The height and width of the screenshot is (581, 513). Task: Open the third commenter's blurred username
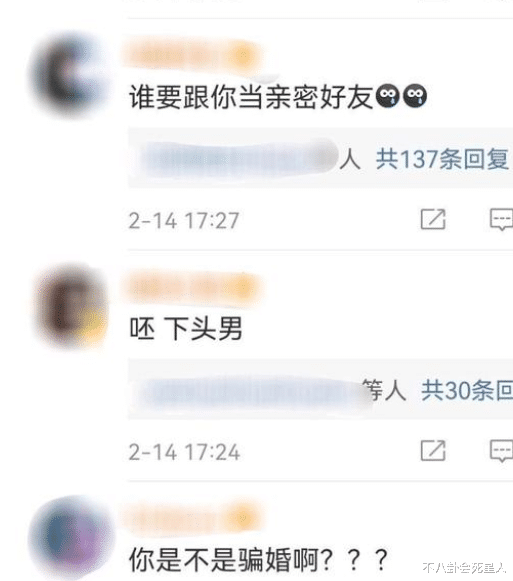point(192,517)
